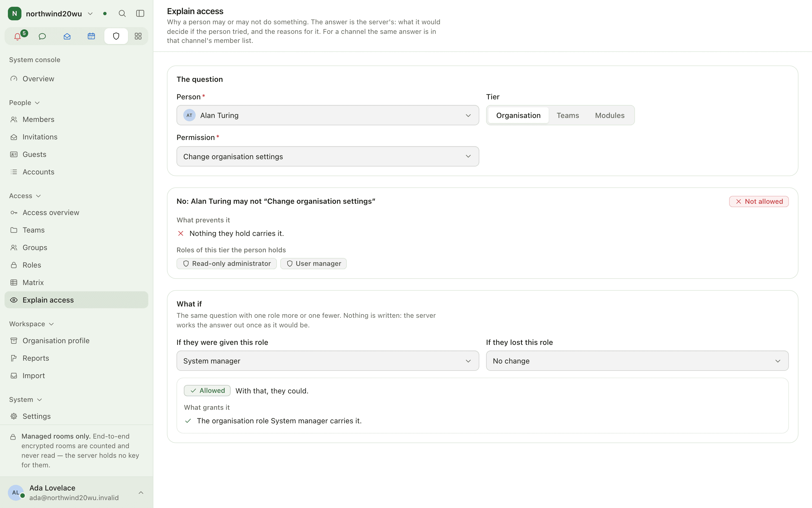Open the Guests page
This screenshot has height=508, width=812.
[x=76, y=154]
